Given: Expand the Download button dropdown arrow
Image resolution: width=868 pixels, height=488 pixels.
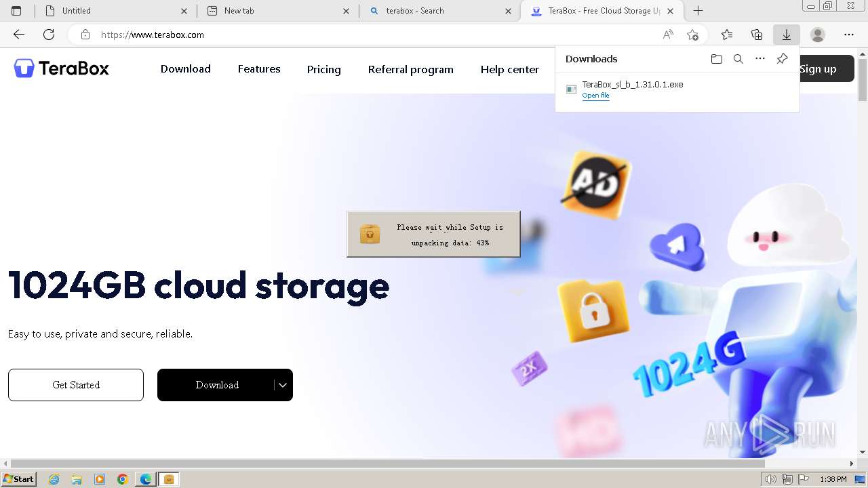Looking at the screenshot, I should click(283, 385).
